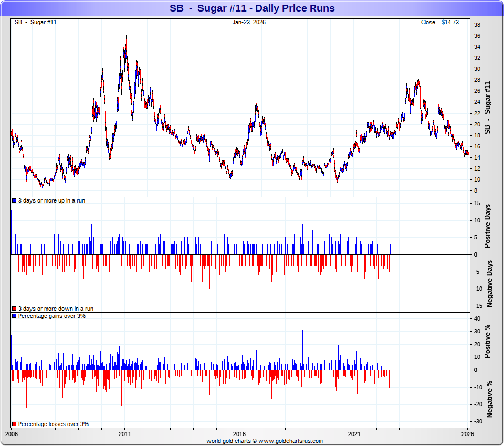The width and height of the screenshot is (504, 446).
Task: Click the red square beside 'Percentage losses over 3%'
Action: [14, 424]
